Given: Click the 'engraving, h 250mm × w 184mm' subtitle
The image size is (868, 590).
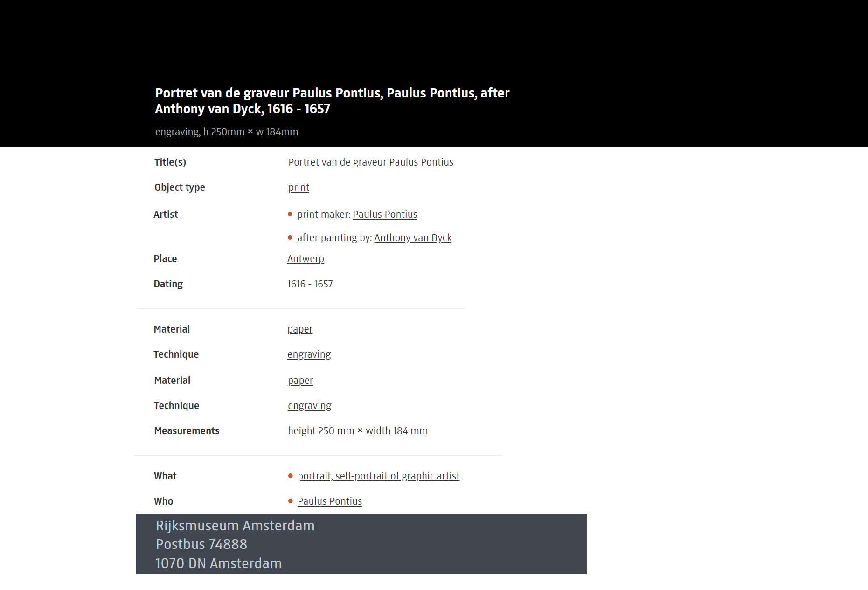Looking at the screenshot, I should click(x=226, y=132).
